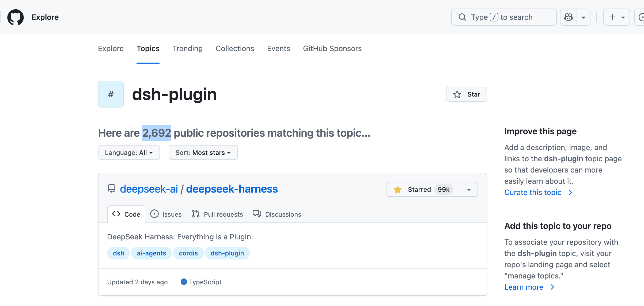
Task: Click the Curate this topic link
Action: [538, 192]
